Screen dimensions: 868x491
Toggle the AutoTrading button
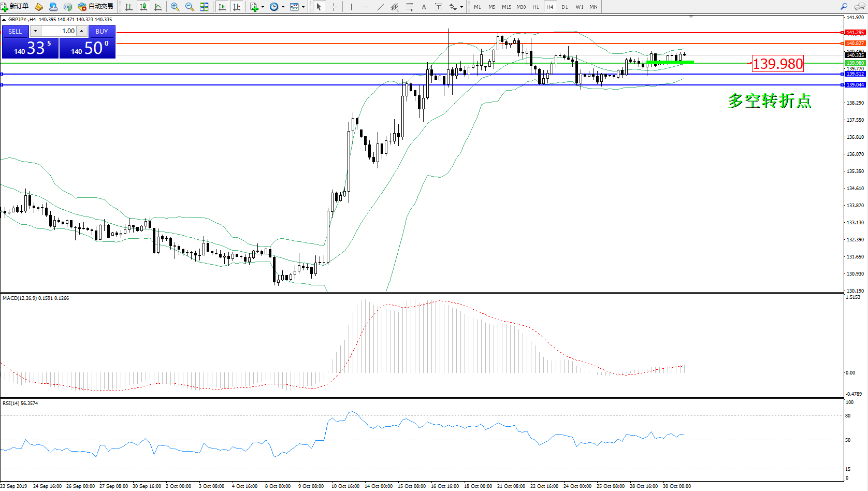point(96,7)
